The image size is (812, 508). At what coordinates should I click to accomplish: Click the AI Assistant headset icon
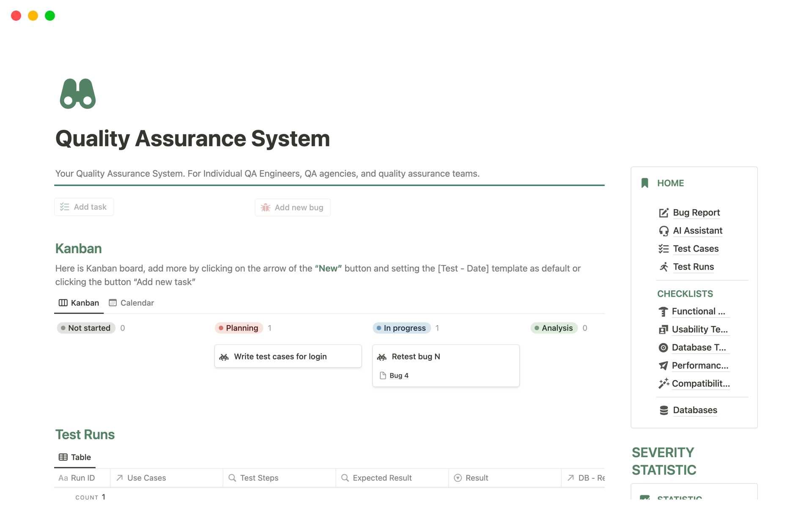pyautogui.click(x=663, y=231)
